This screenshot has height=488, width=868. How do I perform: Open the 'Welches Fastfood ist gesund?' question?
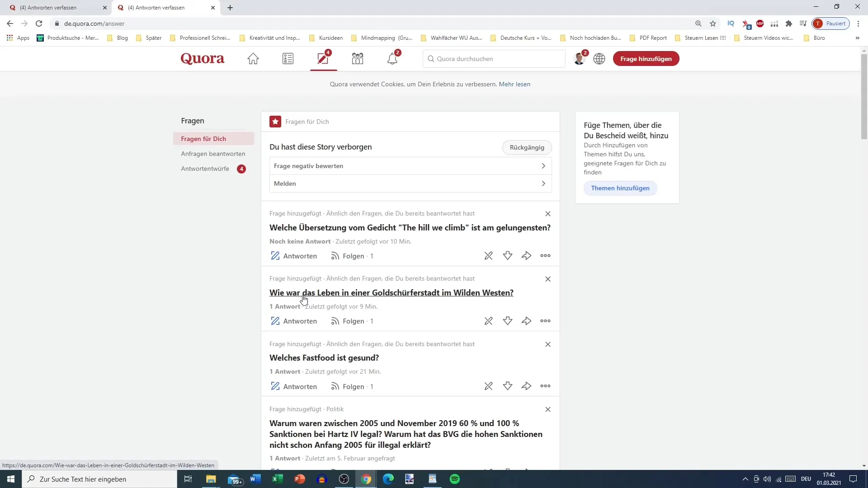(324, 358)
